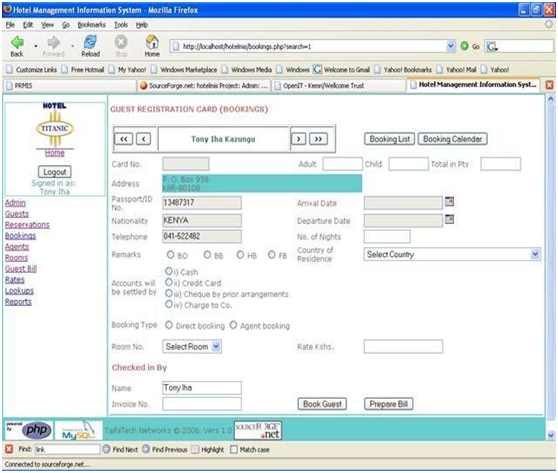
Task: Select the BB remarks radio button
Action: pos(207,254)
